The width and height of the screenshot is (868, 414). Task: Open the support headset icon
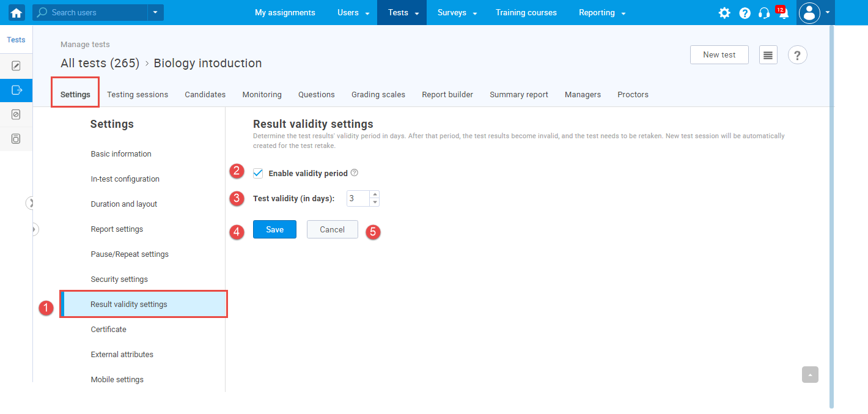pyautogui.click(x=764, y=13)
